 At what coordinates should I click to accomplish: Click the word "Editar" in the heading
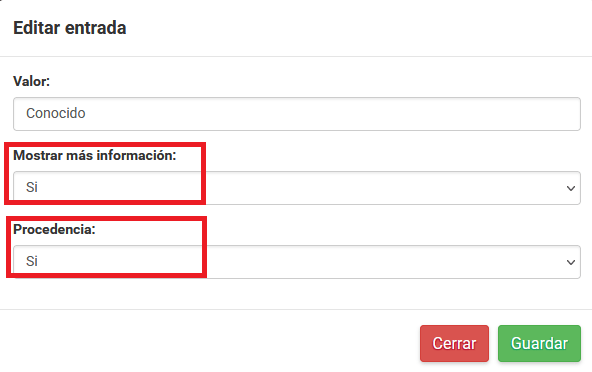37,28
